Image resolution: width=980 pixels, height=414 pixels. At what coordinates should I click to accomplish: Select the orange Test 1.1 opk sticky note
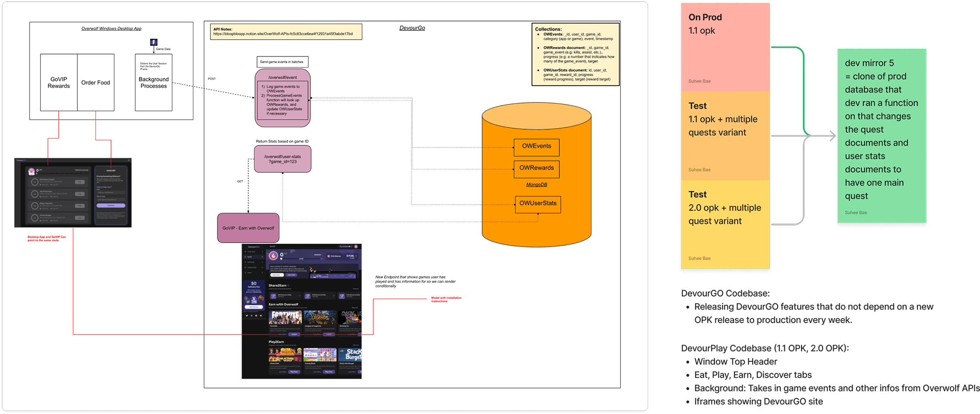click(725, 136)
